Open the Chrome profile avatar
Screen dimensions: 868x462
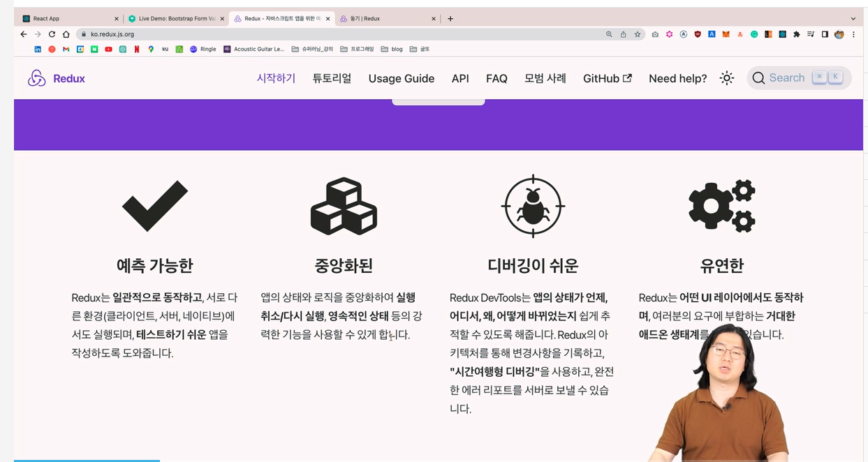(839, 34)
